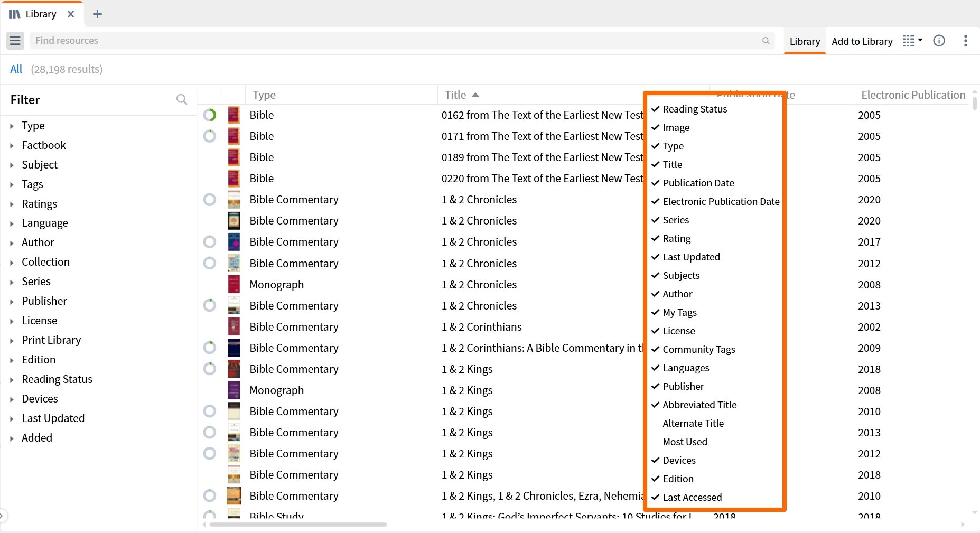
Task: Expand the Author filter
Action: tap(12, 243)
